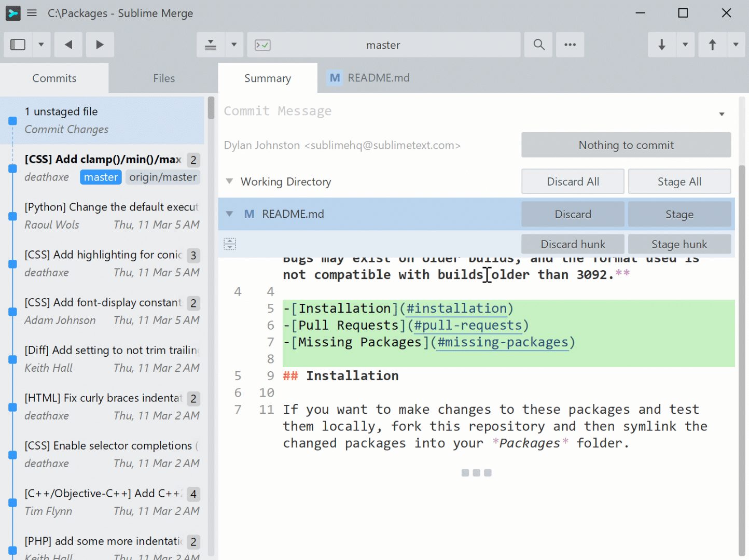Viewport: 749px width, 560px height.
Task: Switch to the Files tab
Action: pos(164,78)
